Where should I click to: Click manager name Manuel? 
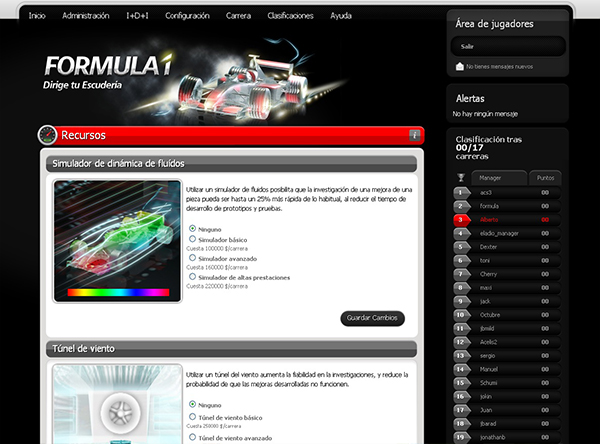click(x=489, y=369)
